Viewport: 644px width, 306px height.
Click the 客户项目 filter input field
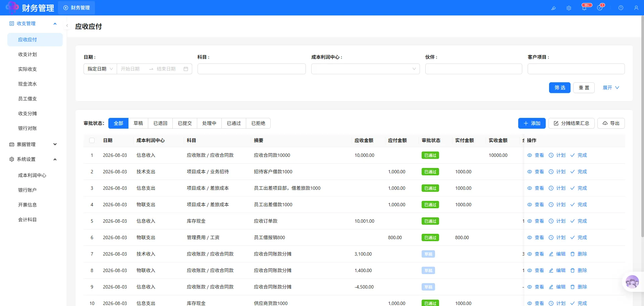click(576, 69)
